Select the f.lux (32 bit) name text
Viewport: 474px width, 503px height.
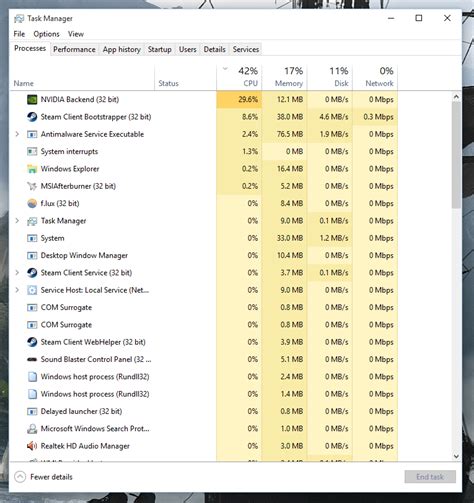(60, 203)
